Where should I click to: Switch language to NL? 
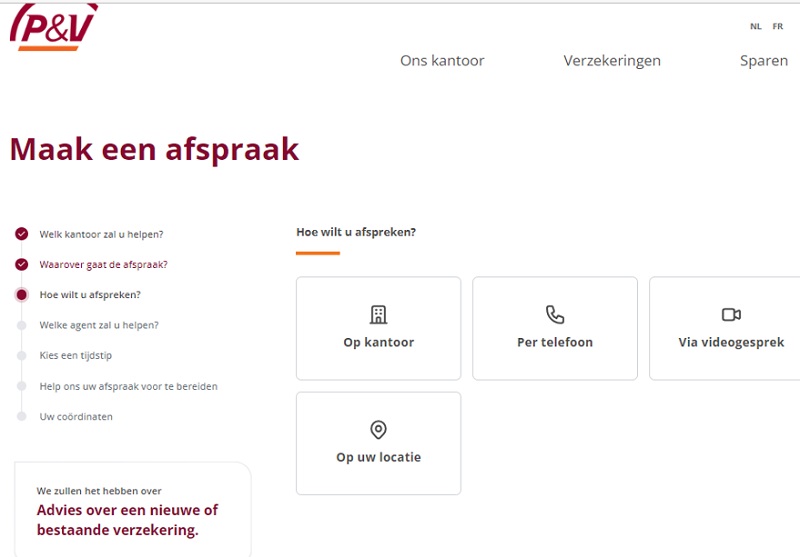756,27
